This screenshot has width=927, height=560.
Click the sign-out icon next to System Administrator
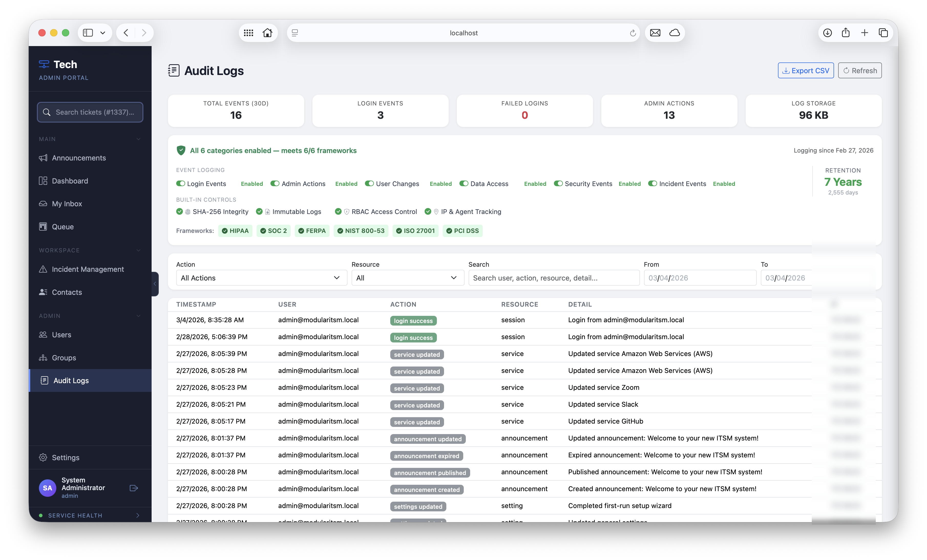[x=134, y=488]
